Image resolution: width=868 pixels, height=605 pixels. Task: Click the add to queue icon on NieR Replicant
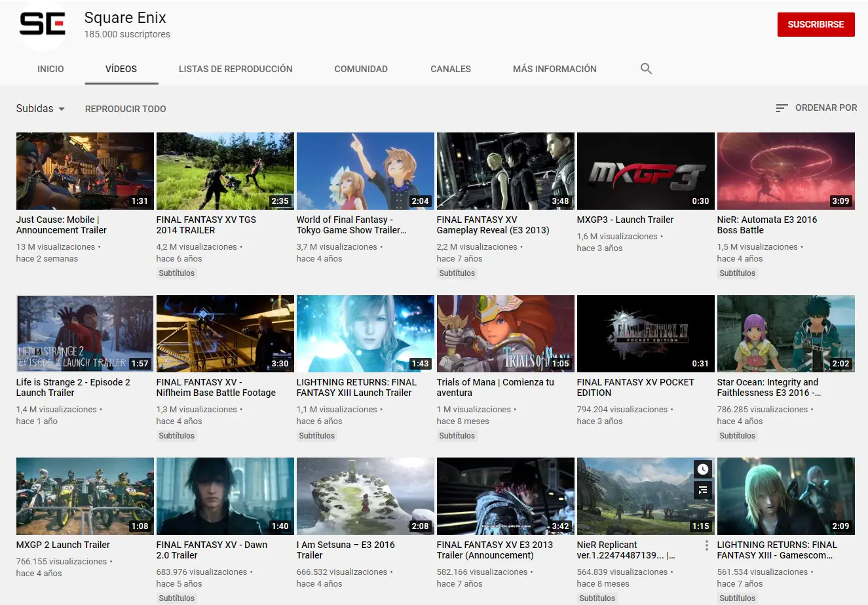[x=703, y=490]
